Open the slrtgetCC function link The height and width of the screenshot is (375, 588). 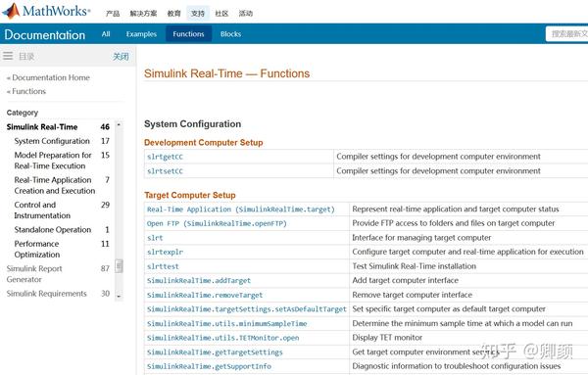tap(165, 157)
